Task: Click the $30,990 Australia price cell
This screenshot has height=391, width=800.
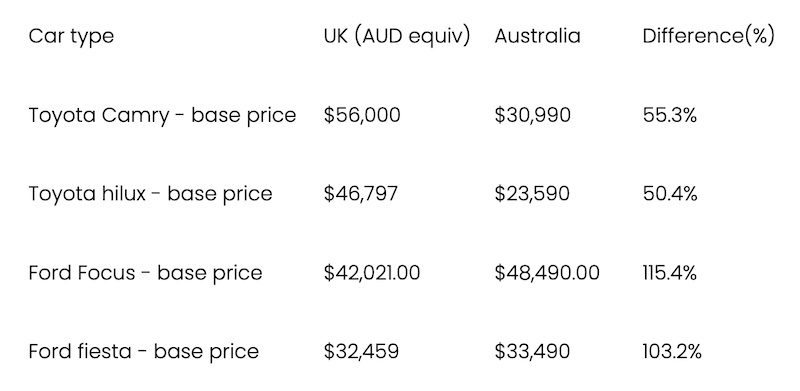Action: [x=532, y=115]
